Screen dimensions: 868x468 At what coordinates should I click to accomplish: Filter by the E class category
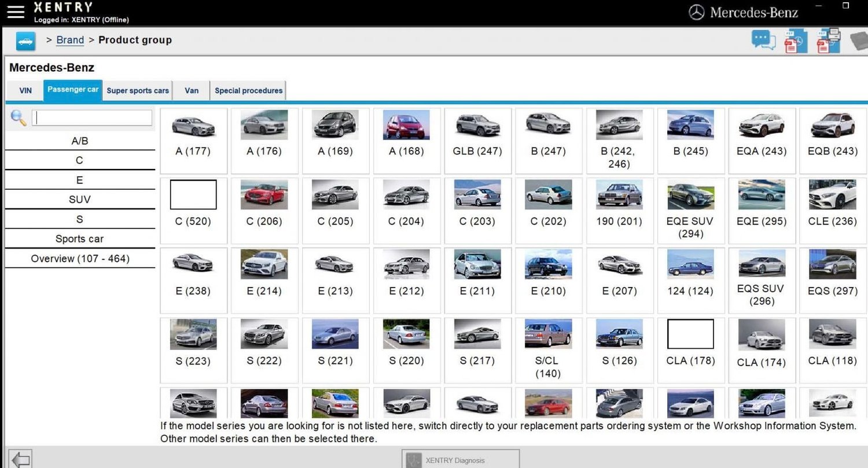80,180
